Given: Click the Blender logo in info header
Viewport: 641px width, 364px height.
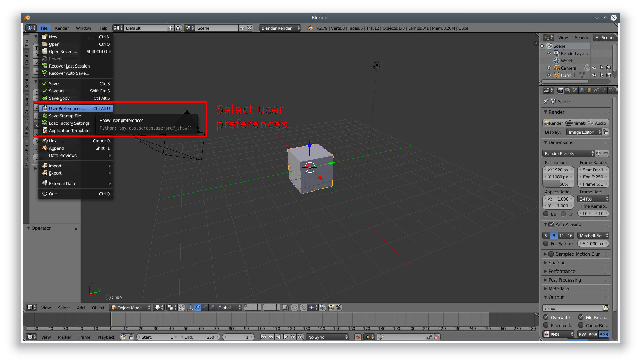Looking at the screenshot, I should [310, 28].
